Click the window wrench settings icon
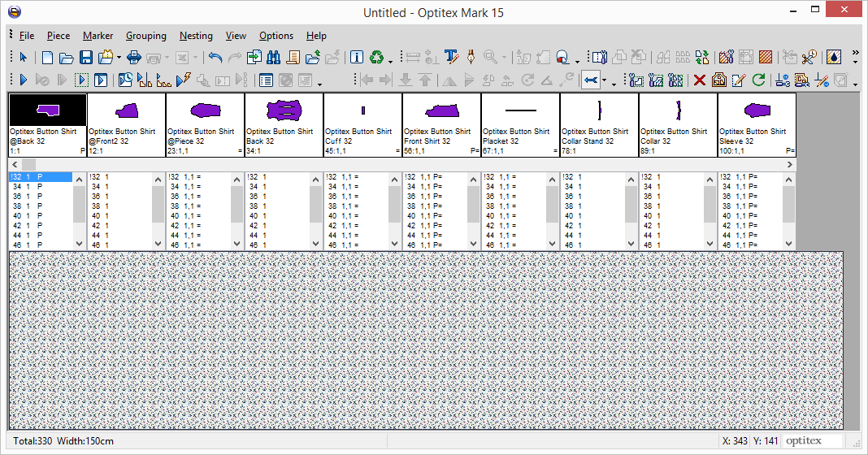Viewport: 868px width, 455px height. pyautogui.click(x=599, y=57)
